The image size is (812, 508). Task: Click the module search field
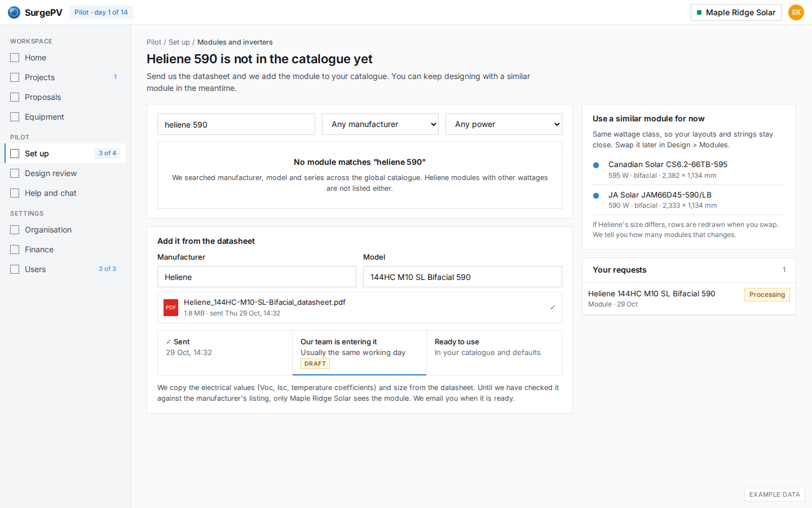[236, 124]
